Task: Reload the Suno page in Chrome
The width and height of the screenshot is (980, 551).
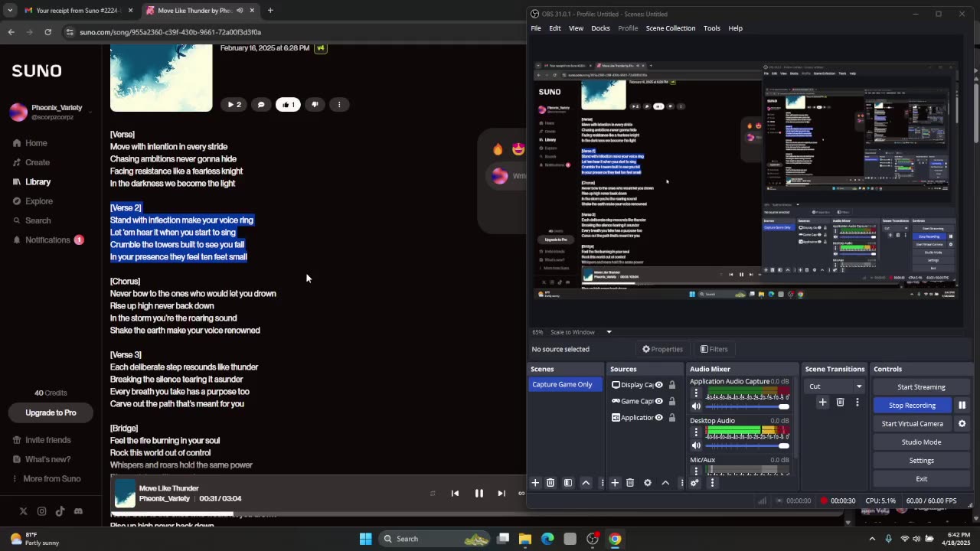Action: pyautogui.click(x=47, y=32)
